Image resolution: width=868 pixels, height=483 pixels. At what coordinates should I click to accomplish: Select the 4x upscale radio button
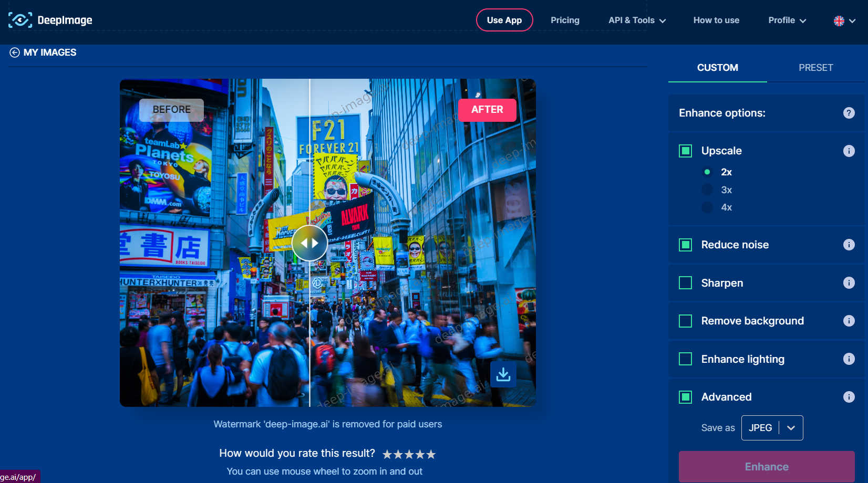pyautogui.click(x=707, y=207)
